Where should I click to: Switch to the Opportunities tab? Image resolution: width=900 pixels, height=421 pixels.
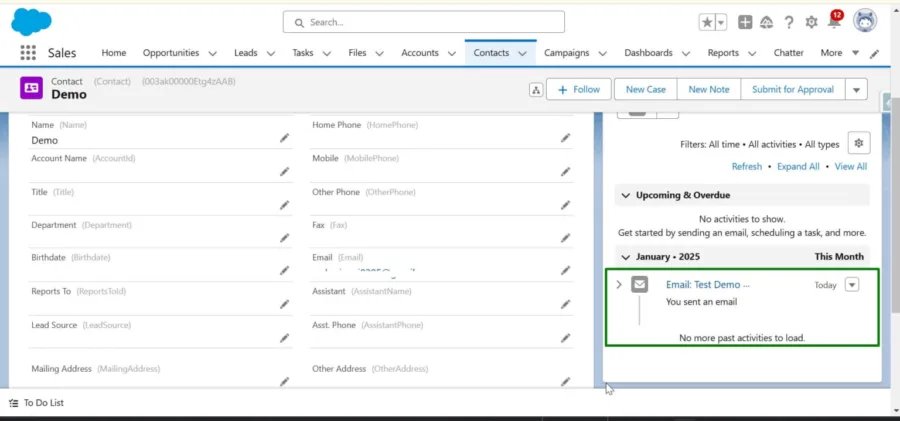point(171,53)
